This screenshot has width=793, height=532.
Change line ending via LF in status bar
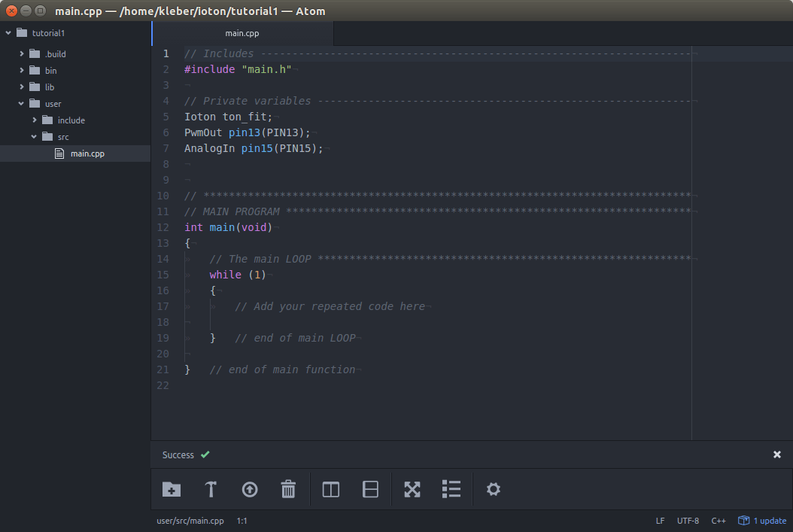pyautogui.click(x=660, y=521)
